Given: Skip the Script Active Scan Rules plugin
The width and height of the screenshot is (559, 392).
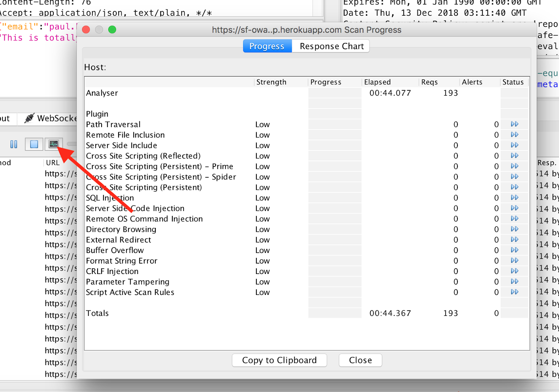Looking at the screenshot, I should click(514, 292).
